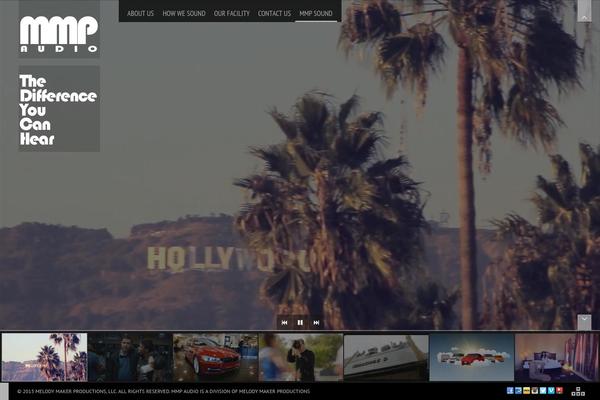Click the down arrow above thumbnail strip
Viewport: 600px width, 400px height.
point(584,322)
